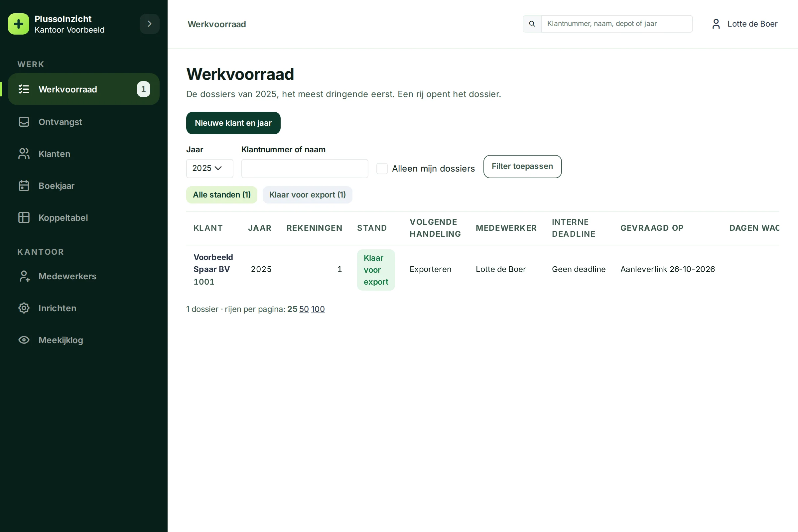Open Boekjaar calendar icon in sidebar
Screen dimensions: 798x532
click(24, 186)
